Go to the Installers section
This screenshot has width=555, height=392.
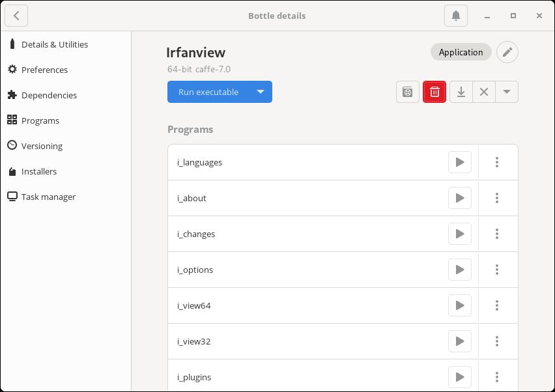click(66, 171)
